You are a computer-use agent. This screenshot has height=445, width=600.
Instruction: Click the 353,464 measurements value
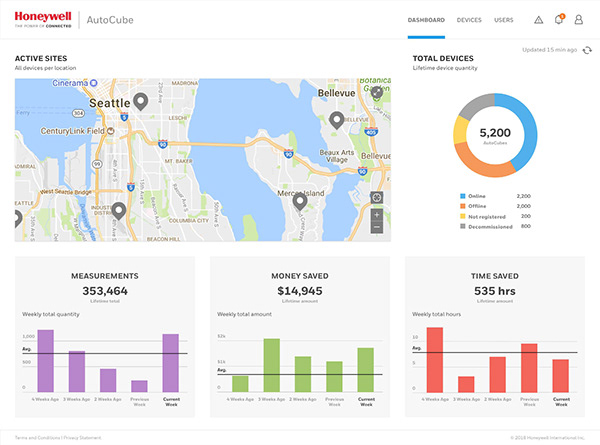105,291
